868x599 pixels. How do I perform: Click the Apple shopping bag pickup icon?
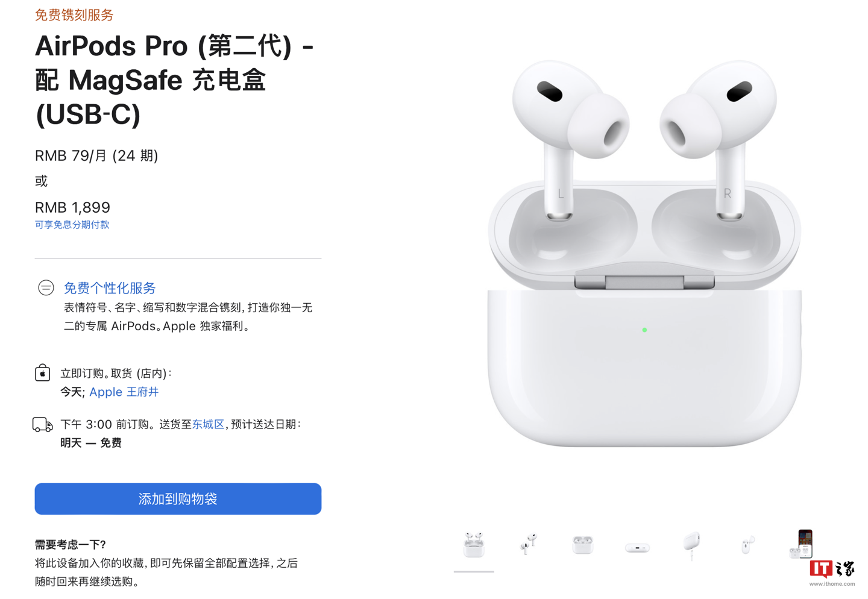click(42, 372)
